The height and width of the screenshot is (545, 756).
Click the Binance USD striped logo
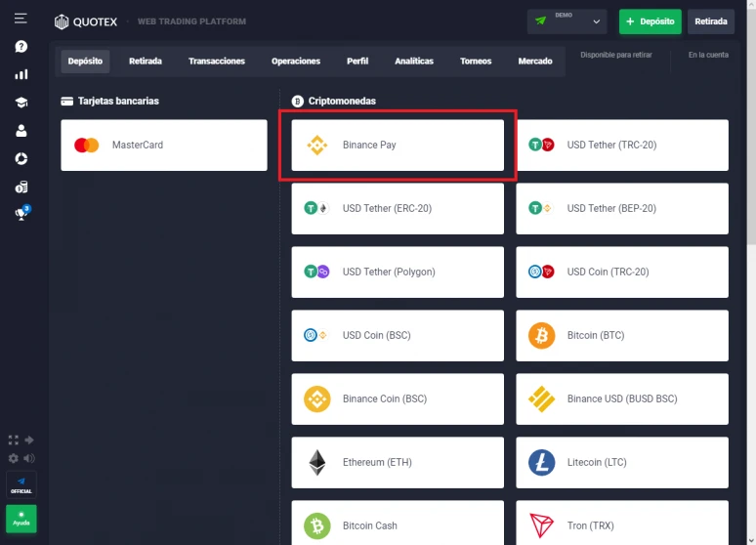[x=541, y=398]
